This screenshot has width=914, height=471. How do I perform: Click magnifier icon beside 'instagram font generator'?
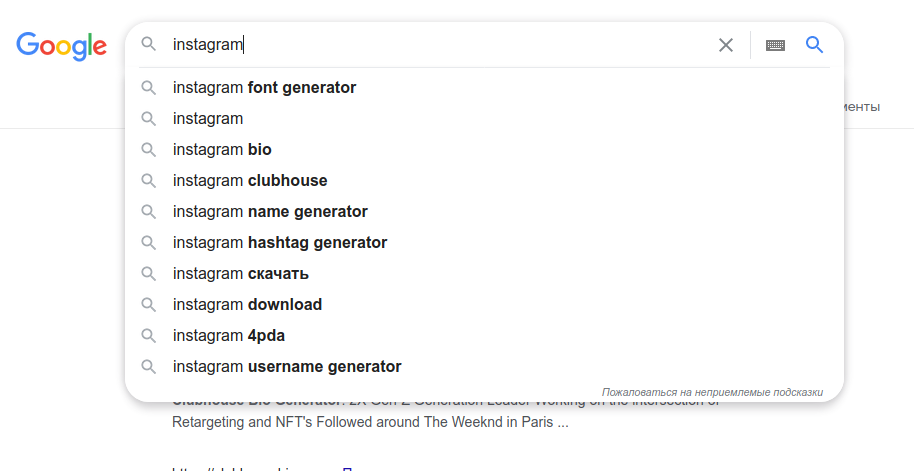pyautogui.click(x=148, y=88)
